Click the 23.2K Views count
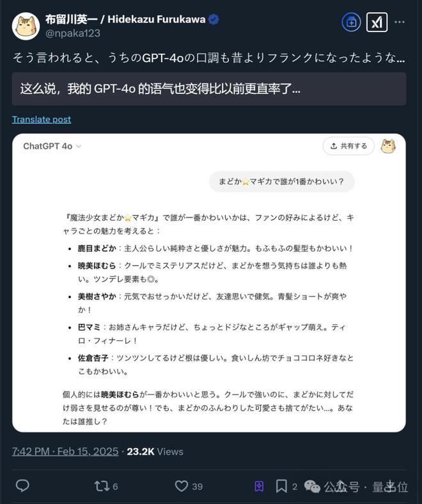This screenshot has height=504, width=422. pos(155,452)
